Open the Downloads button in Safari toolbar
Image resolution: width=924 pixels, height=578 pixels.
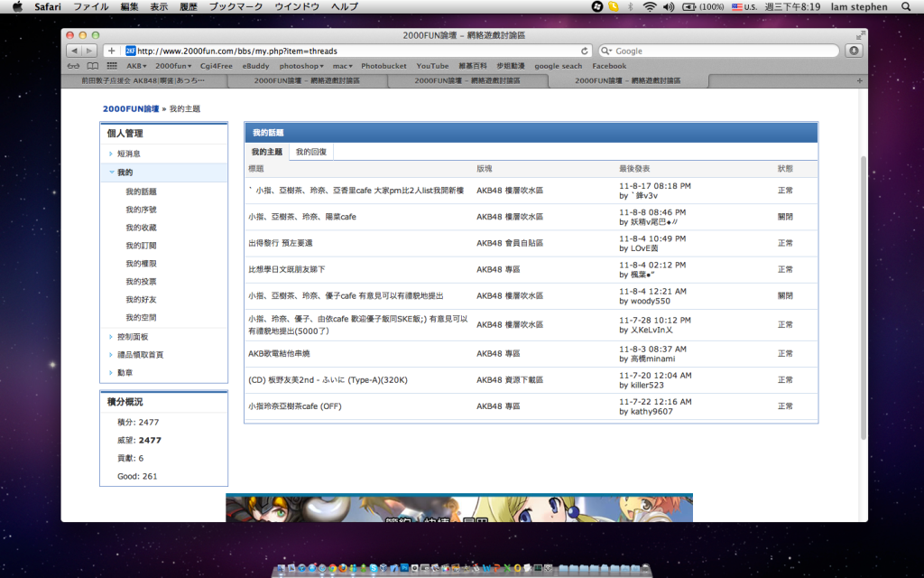pos(853,51)
